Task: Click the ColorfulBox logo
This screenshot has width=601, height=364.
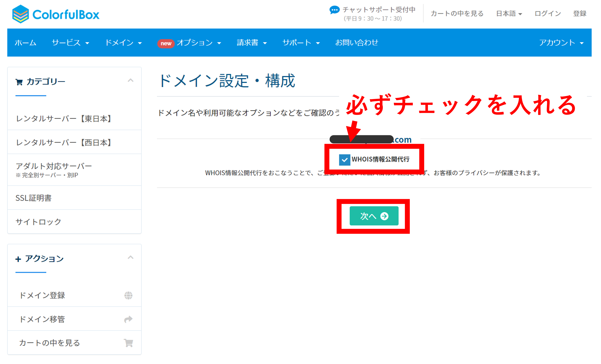Action: click(56, 14)
